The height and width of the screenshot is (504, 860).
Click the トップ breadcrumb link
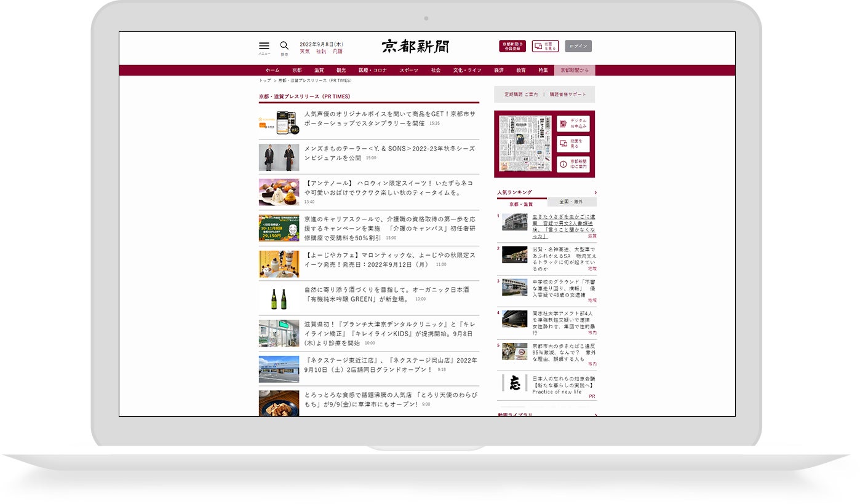265,81
